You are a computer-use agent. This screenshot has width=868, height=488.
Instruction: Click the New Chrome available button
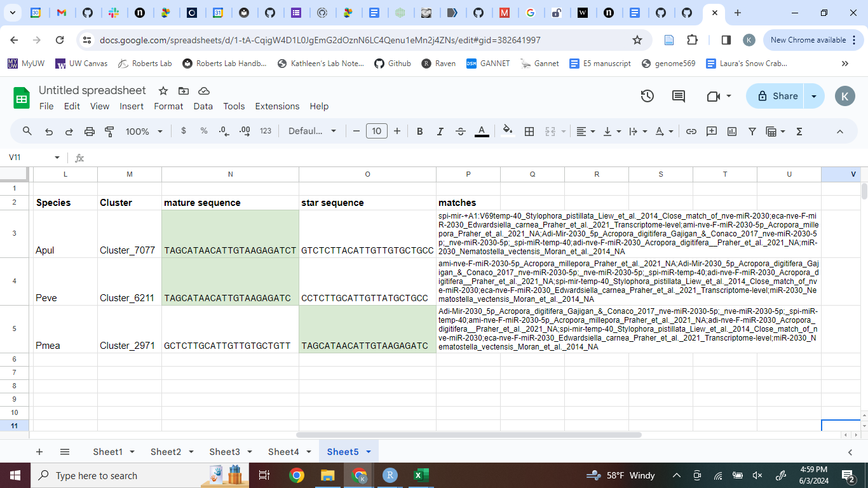(x=808, y=40)
